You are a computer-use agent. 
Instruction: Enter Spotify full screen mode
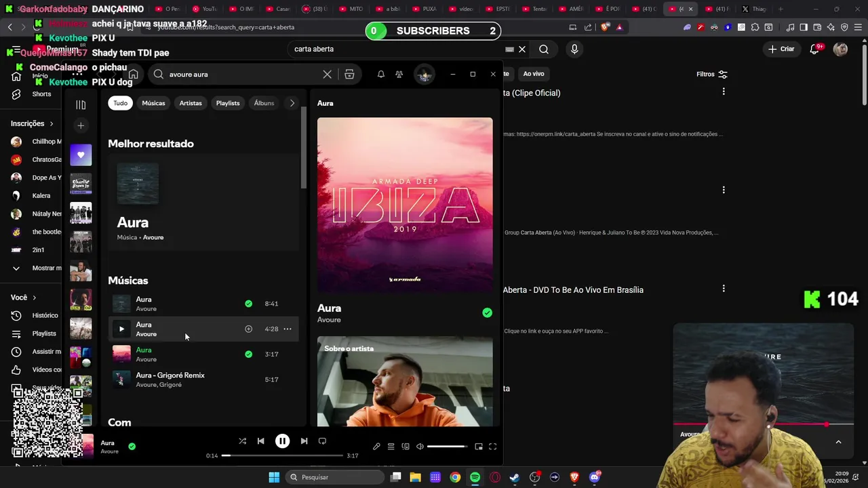(x=493, y=447)
